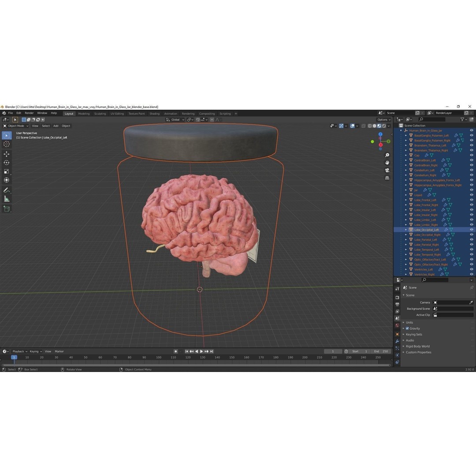This screenshot has height=476, width=476.
Task: Activate the Transform tool
Action: click(7, 180)
